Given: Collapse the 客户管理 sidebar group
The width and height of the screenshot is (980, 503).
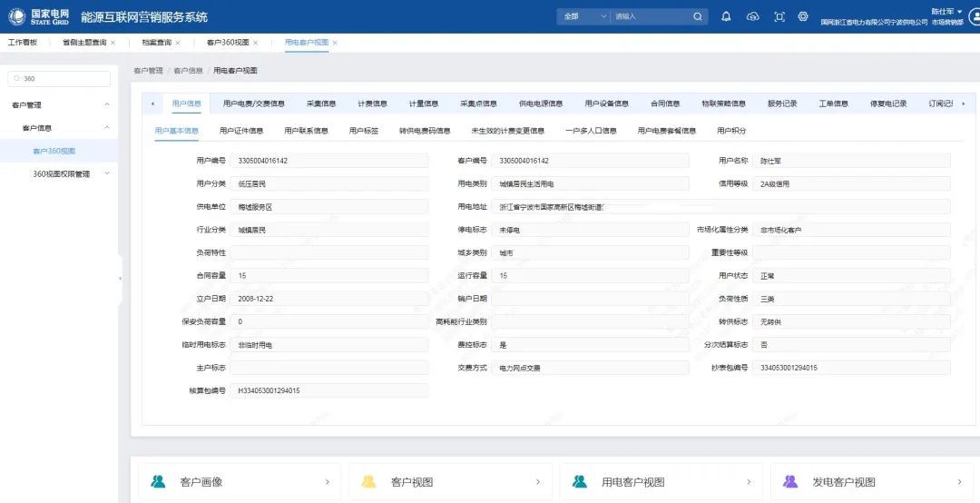Looking at the screenshot, I should (x=107, y=104).
